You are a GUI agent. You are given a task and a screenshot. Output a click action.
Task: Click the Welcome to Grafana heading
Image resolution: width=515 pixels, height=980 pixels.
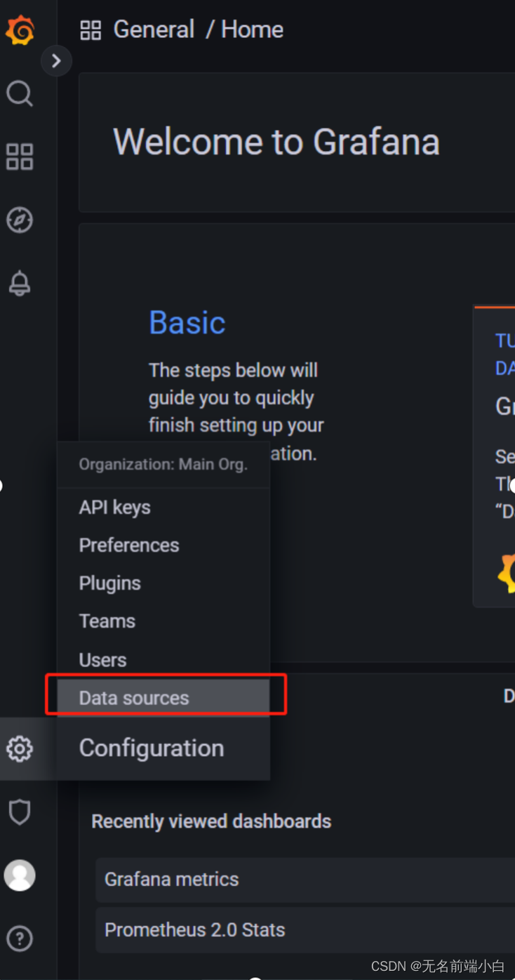coord(276,142)
